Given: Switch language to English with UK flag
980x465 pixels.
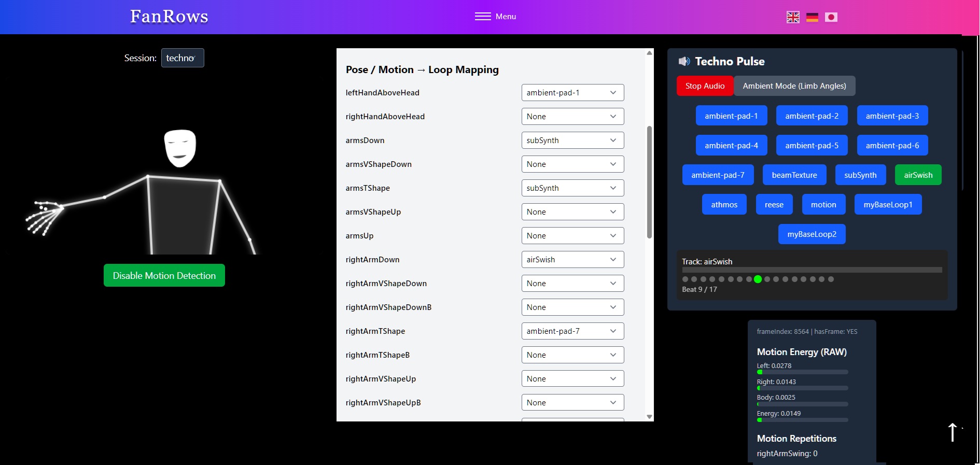Looking at the screenshot, I should tap(793, 17).
